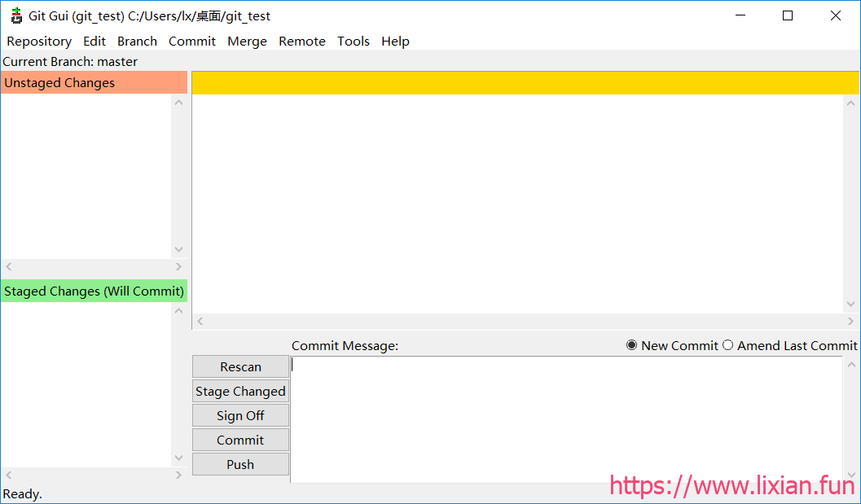Open the Repository menu

coord(39,42)
